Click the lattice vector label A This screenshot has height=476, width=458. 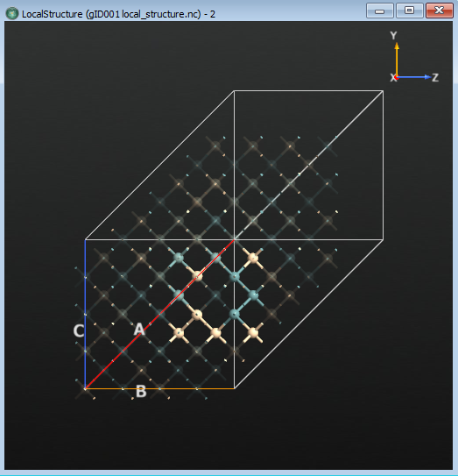(x=139, y=329)
